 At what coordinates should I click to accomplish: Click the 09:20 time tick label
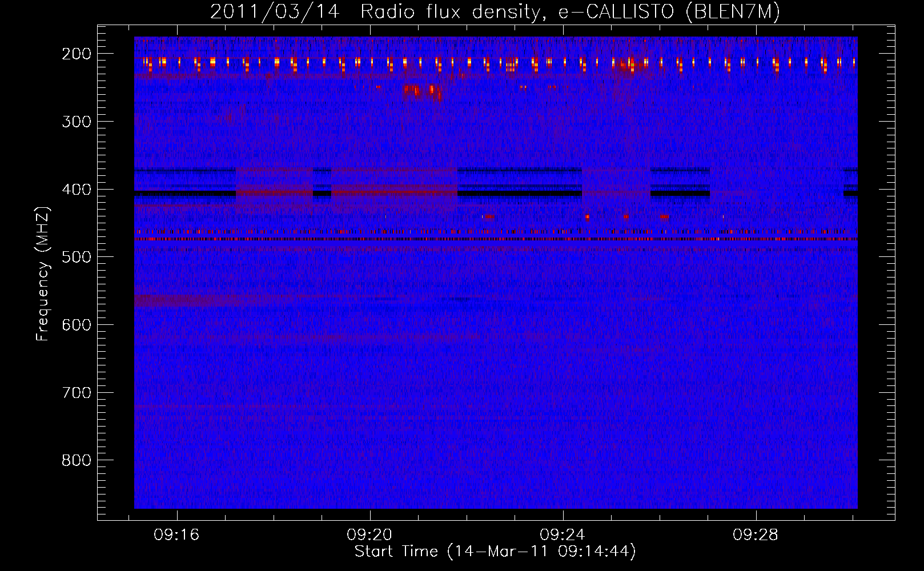pyautogui.click(x=369, y=535)
